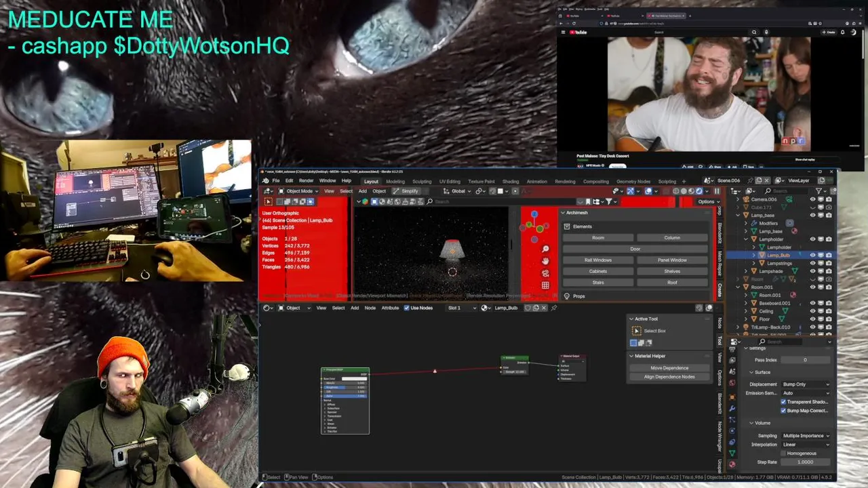Click the Elements archive box icon
This screenshot has height=488, width=868.
(x=567, y=226)
